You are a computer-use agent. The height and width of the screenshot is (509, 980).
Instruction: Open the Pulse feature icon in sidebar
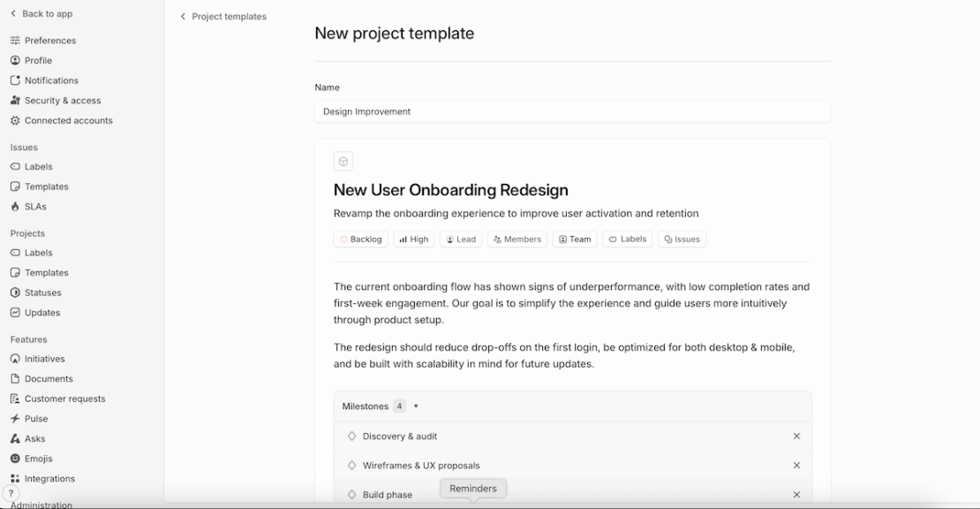[15, 419]
